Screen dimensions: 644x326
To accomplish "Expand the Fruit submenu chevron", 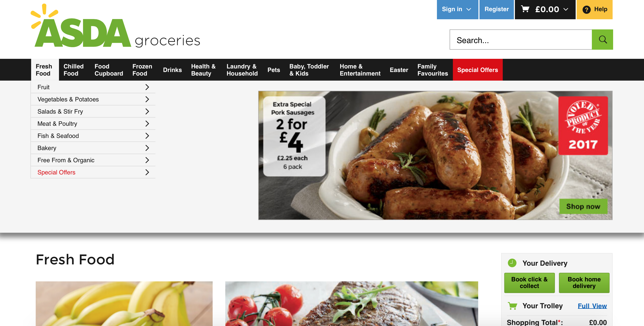I will (147, 87).
